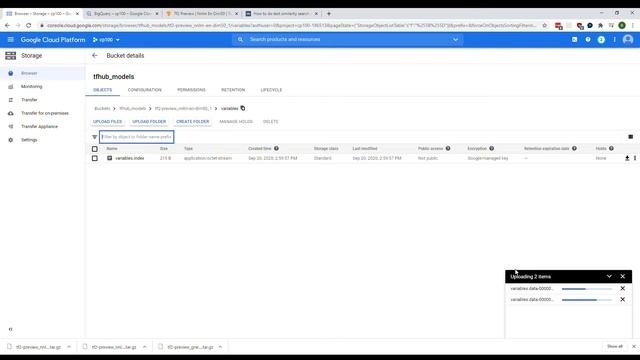Show help for Public access column
640x360 pixels.
(448, 148)
